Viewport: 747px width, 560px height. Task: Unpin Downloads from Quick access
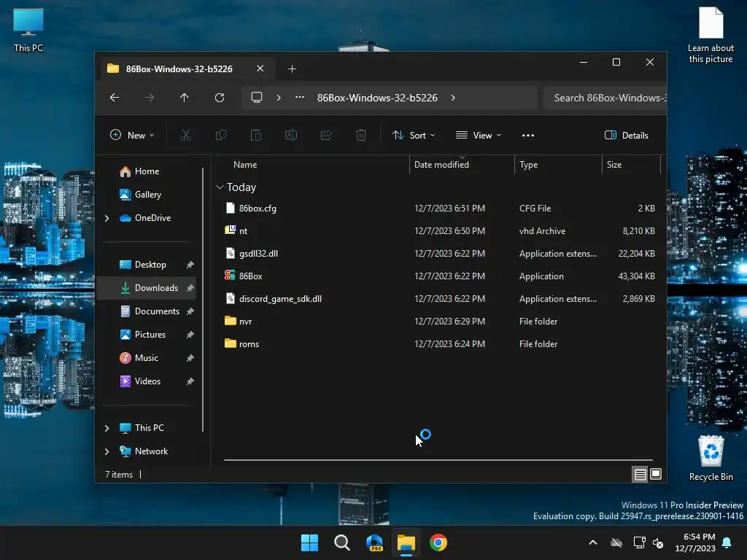[190, 287]
